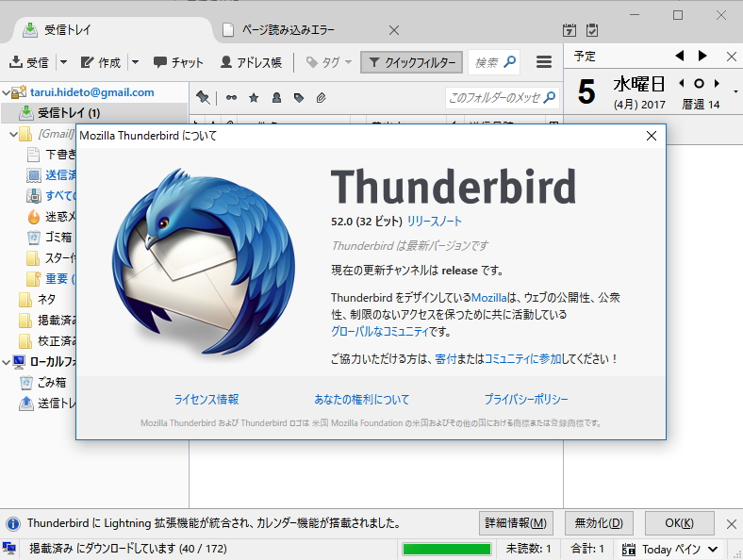Dismiss the Lightning notification bar
This screenshot has height=560, width=743.
click(x=731, y=523)
